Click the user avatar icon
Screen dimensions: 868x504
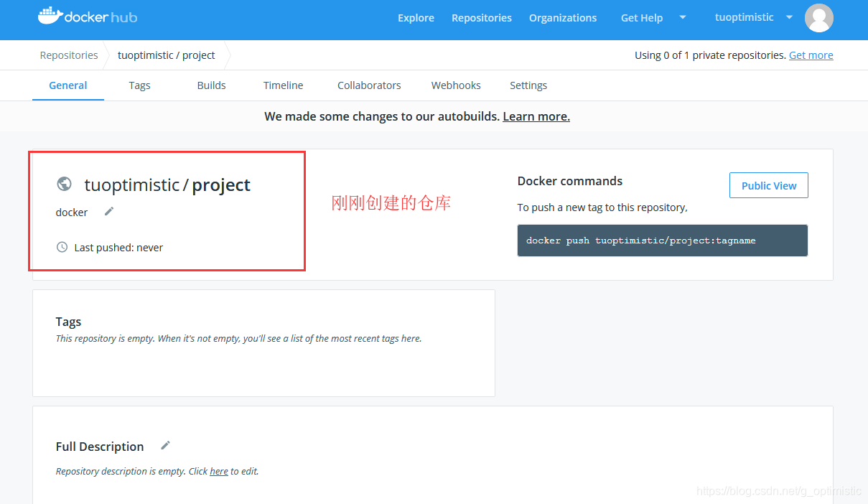[818, 18]
